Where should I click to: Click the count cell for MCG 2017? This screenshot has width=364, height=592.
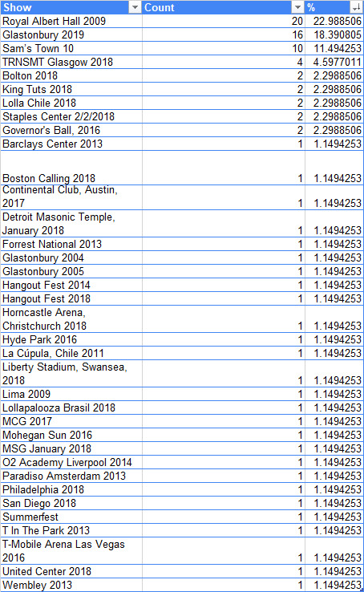pos(224,421)
